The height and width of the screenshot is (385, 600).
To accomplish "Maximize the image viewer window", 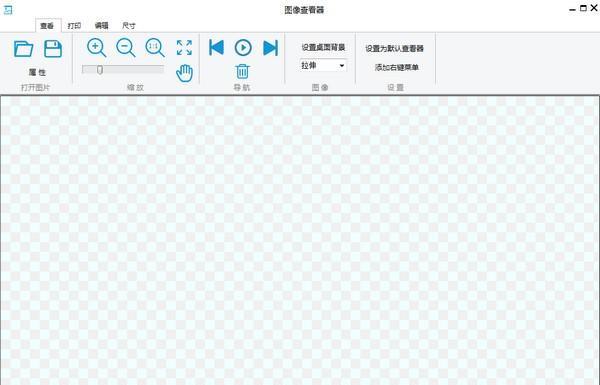I will [x=584, y=8].
